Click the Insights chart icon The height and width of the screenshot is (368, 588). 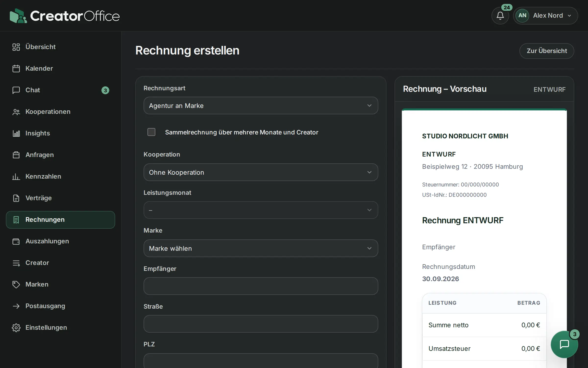(16, 133)
